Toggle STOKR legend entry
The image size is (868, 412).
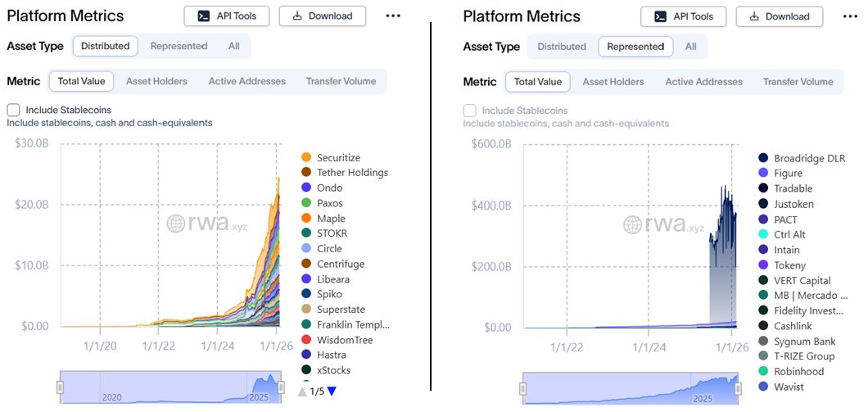[x=324, y=233]
